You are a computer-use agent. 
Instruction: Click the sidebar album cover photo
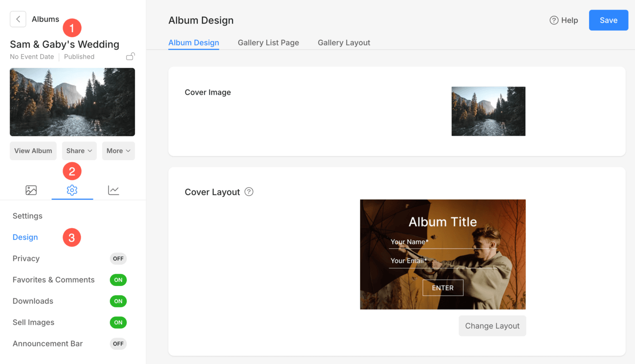73,102
